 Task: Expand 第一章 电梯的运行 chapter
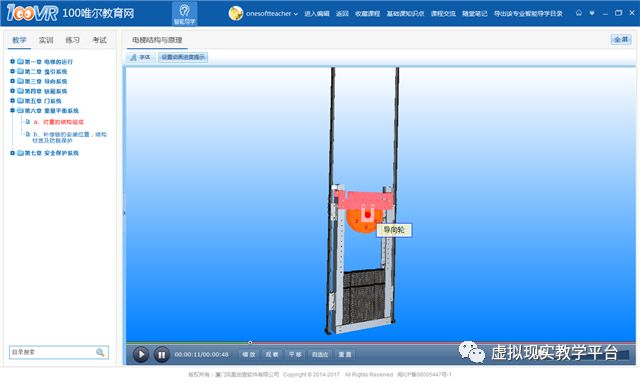(12, 62)
